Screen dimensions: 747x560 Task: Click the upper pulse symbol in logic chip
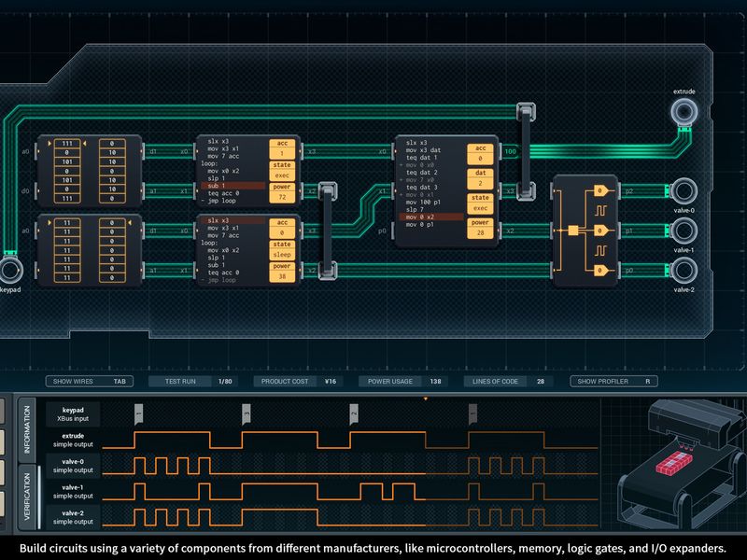point(600,211)
